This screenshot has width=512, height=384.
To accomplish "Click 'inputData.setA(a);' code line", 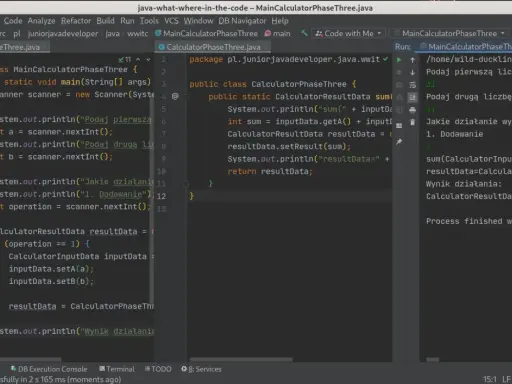I will (x=51, y=269).
